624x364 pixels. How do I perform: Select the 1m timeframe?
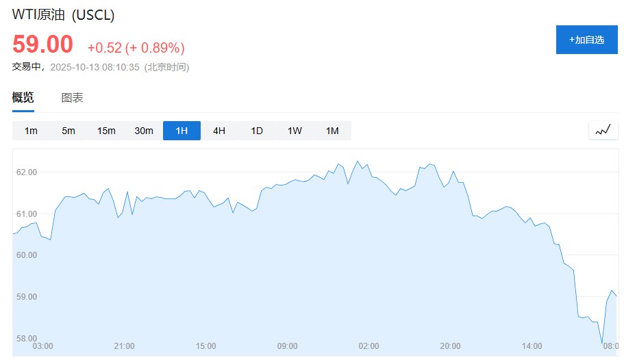pyautogui.click(x=31, y=131)
